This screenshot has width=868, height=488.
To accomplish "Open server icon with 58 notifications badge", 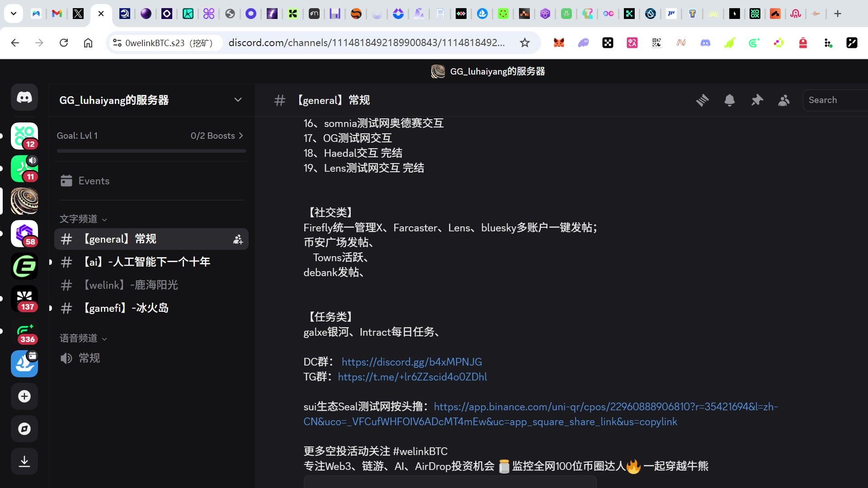I will 24,234.
